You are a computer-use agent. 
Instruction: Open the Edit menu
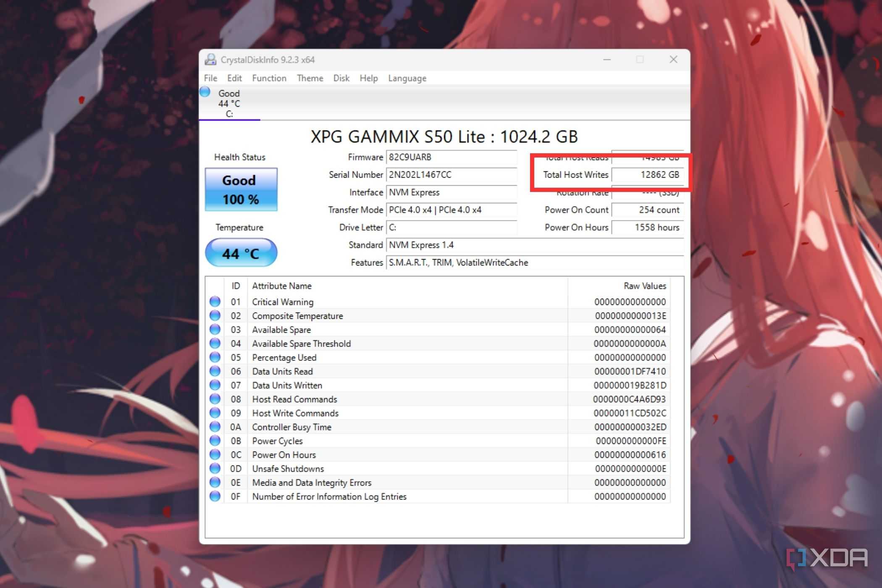click(234, 78)
